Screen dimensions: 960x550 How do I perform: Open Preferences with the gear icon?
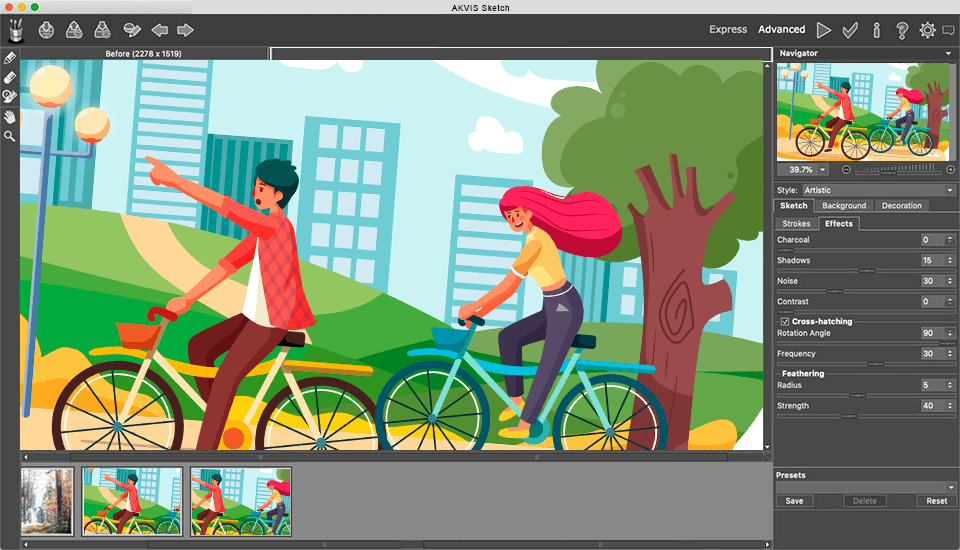click(927, 30)
